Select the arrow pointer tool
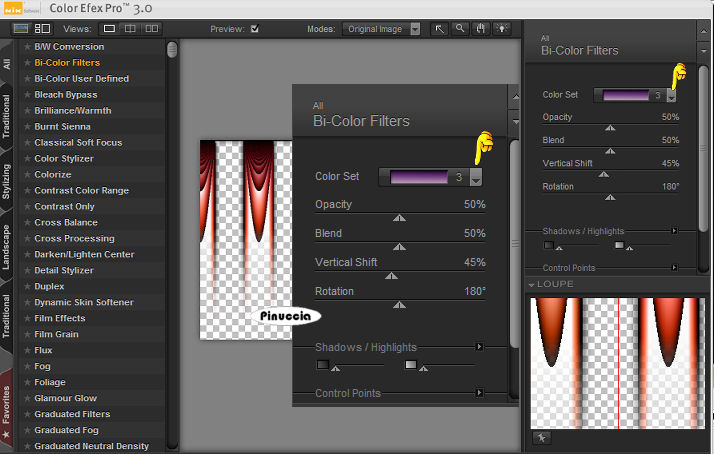Viewport: 714px width, 454px height. pos(439,29)
